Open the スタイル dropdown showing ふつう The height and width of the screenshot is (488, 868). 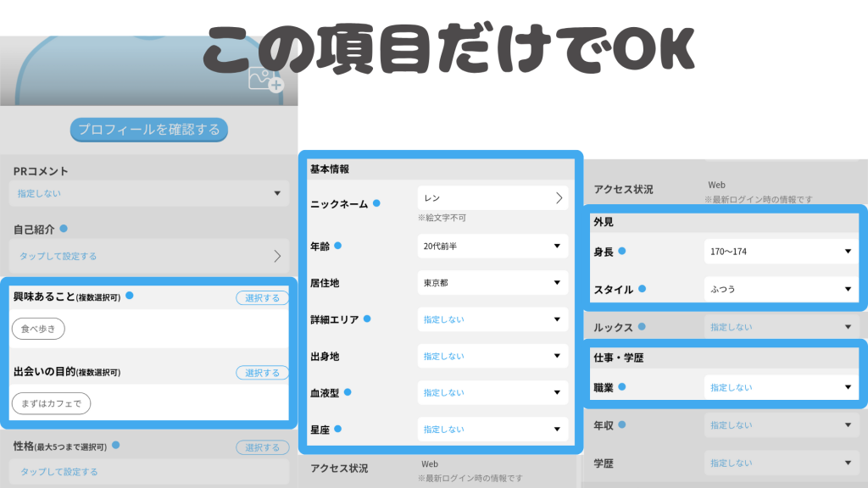[778, 289]
